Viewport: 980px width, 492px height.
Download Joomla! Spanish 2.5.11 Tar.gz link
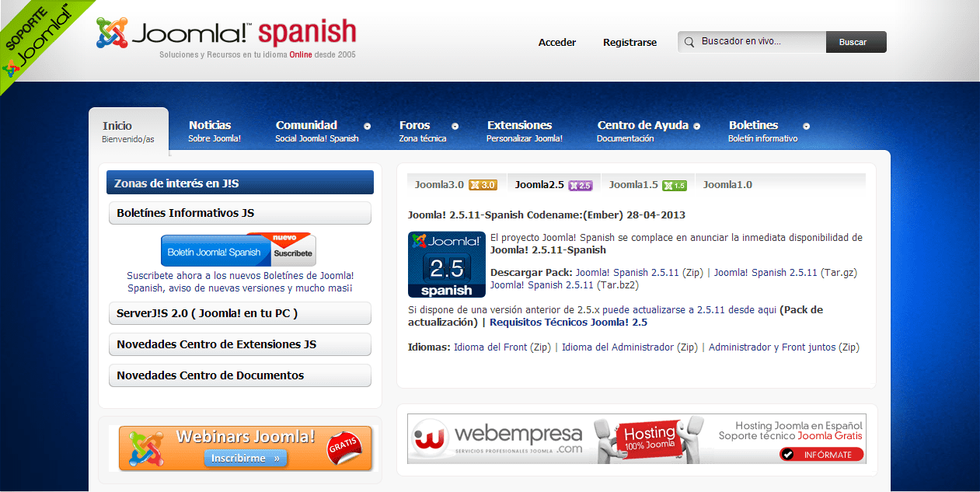[x=786, y=273]
